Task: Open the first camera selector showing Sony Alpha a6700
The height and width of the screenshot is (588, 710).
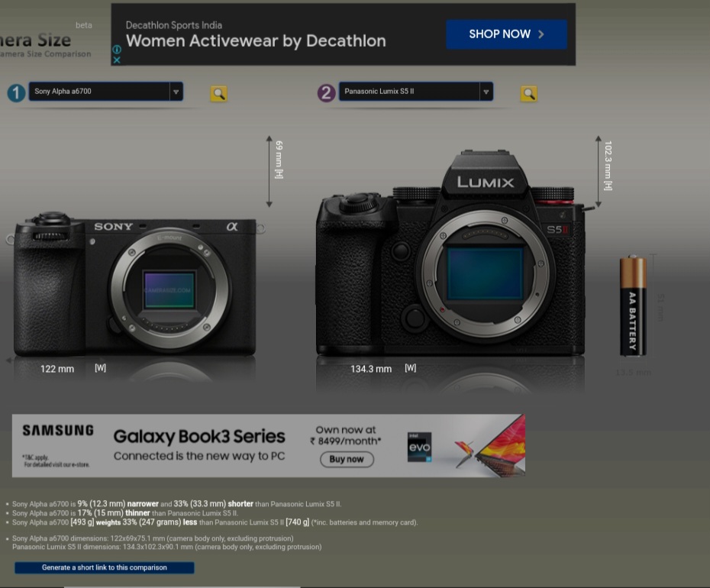Action: [x=106, y=92]
